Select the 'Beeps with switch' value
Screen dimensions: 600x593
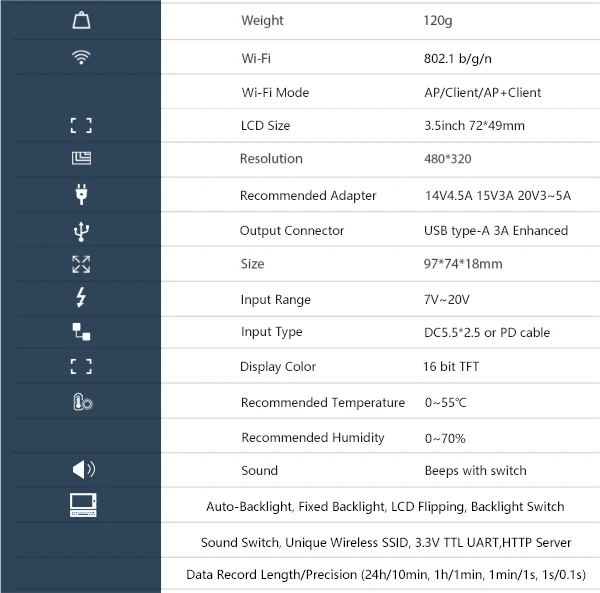476,471
